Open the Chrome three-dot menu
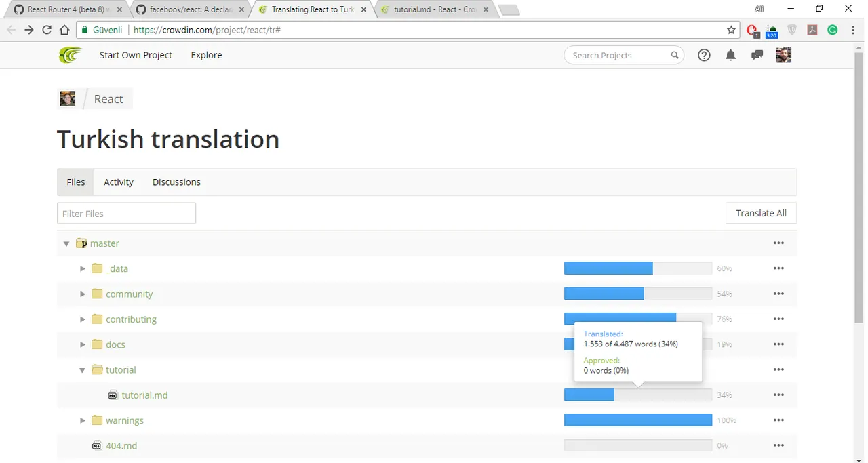The height and width of the screenshot is (463, 868). [x=853, y=30]
